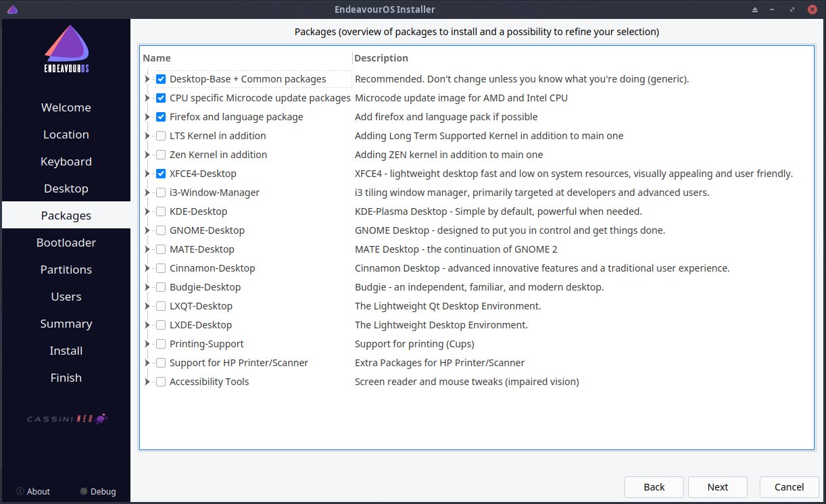The image size is (826, 504).
Task: Click the Cassini Neo release logo
Action: click(x=66, y=419)
